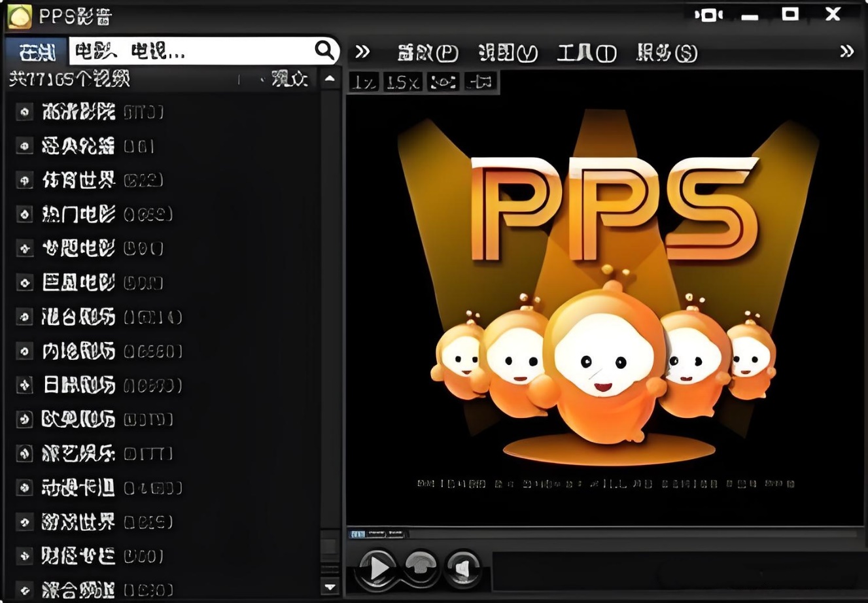The height and width of the screenshot is (603, 868).
Task: Select the 日韩剧场 row text
Action: (x=78, y=385)
